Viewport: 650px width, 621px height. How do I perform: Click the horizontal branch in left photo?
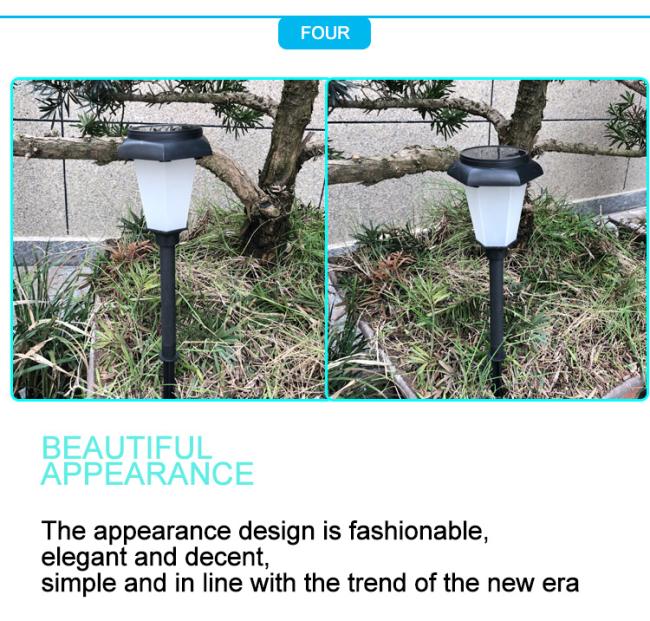click(66, 146)
